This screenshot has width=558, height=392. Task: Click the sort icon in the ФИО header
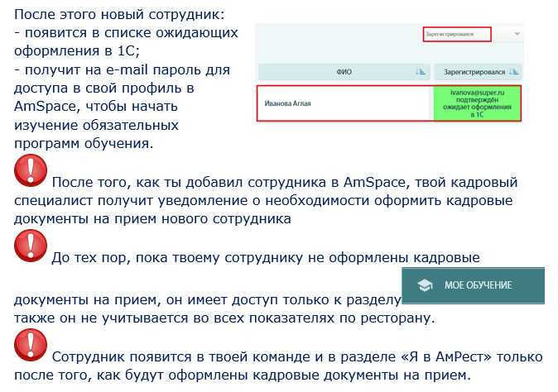pyautogui.click(x=421, y=72)
